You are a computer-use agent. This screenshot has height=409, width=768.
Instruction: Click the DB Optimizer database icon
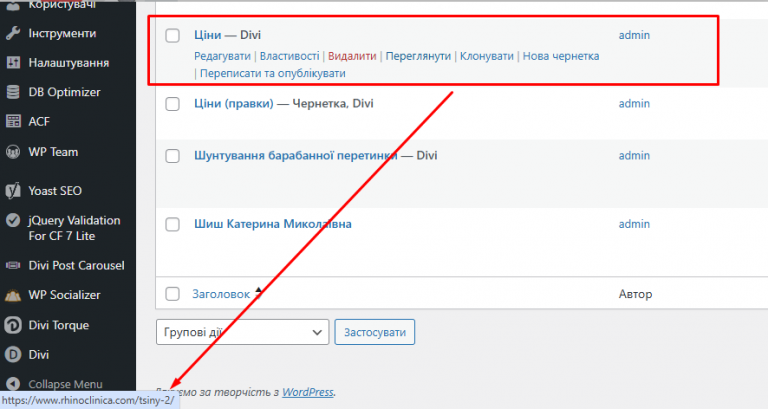13,92
